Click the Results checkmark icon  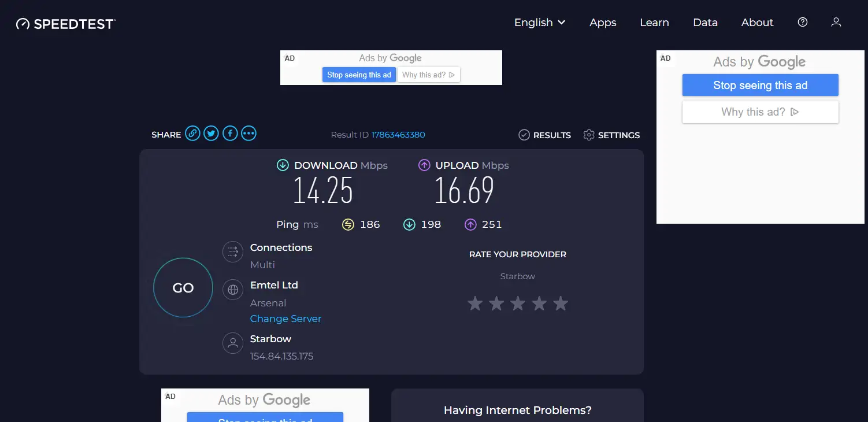[524, 135]
